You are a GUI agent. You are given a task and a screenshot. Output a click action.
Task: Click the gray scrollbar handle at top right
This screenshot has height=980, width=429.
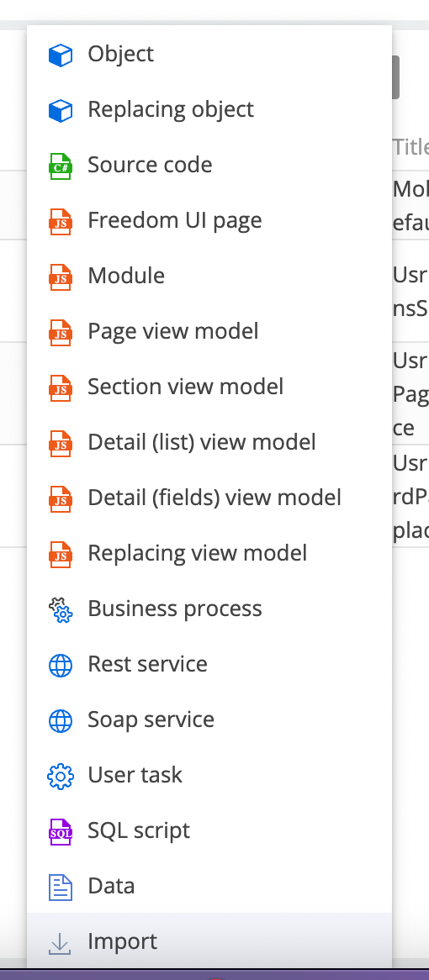pos(395,76)
